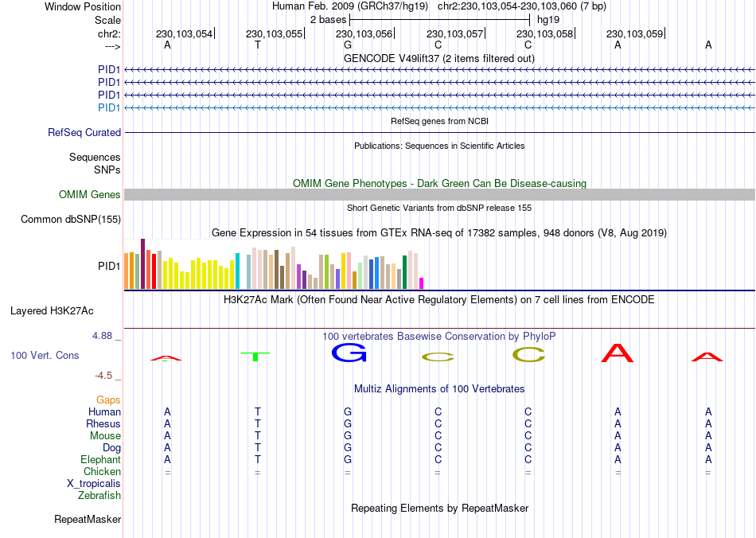Screen dimensions: 756x538
Task: Click the light-blue PID1 transcript label
Action: click(x=109, y=107)
